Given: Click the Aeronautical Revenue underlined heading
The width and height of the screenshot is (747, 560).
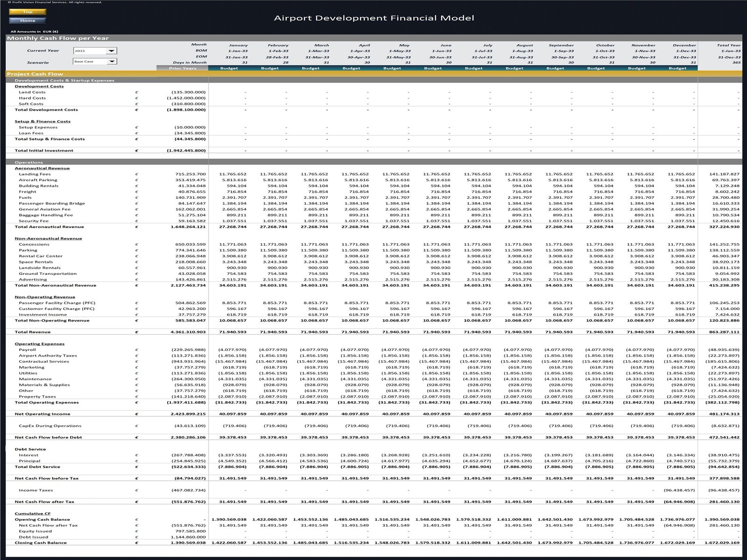Looking at the screenshot, I should click(42, 168).
